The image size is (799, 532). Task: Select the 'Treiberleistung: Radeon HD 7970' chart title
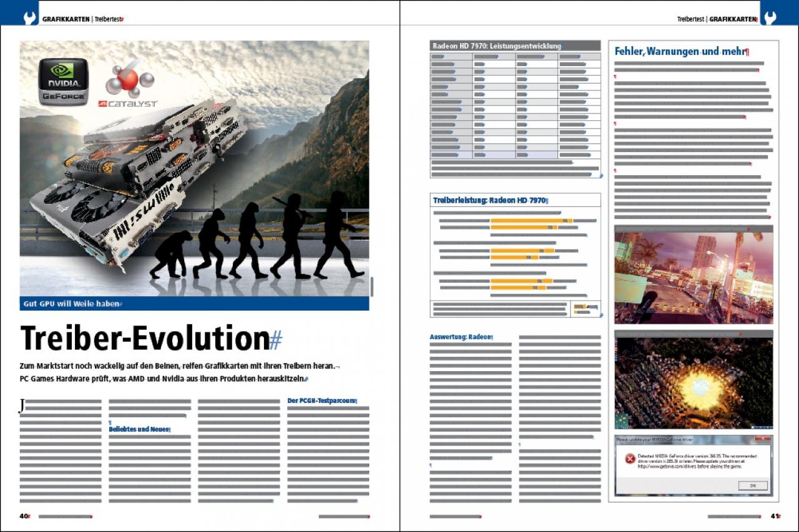pyautogui.click(x=490, y=200)
